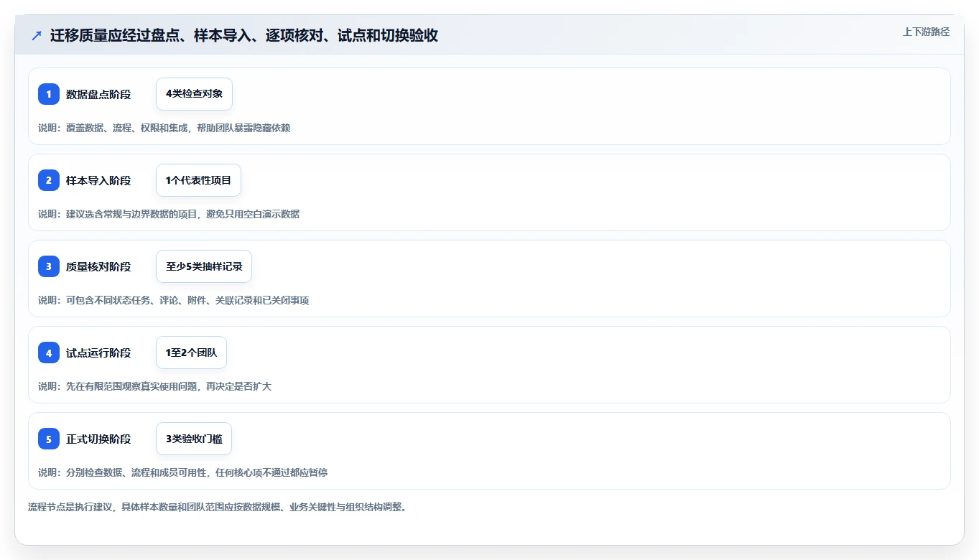This screenshot has width=979, height=560.
Task: Click the 质量核对阶段 stage title
Action: click(98, 266)
